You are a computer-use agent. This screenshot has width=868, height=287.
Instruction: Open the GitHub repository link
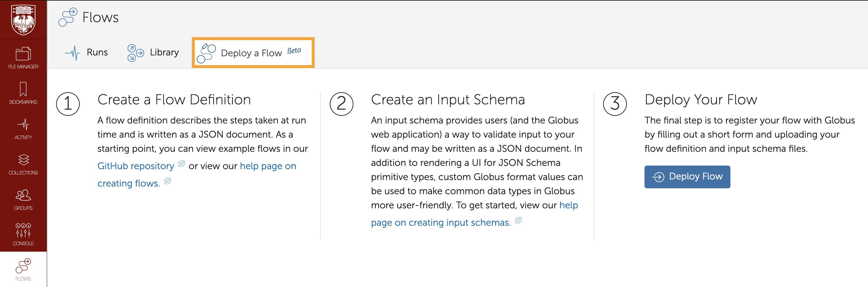coord(136,166)
